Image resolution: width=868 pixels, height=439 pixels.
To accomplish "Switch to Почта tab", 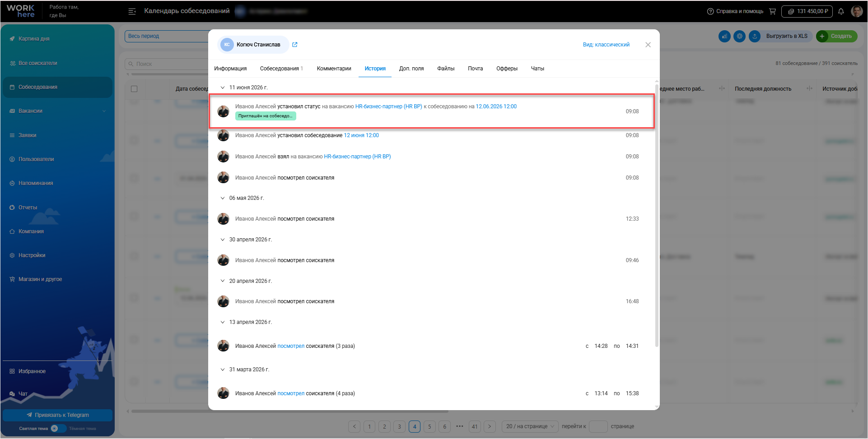I will 475,69.
